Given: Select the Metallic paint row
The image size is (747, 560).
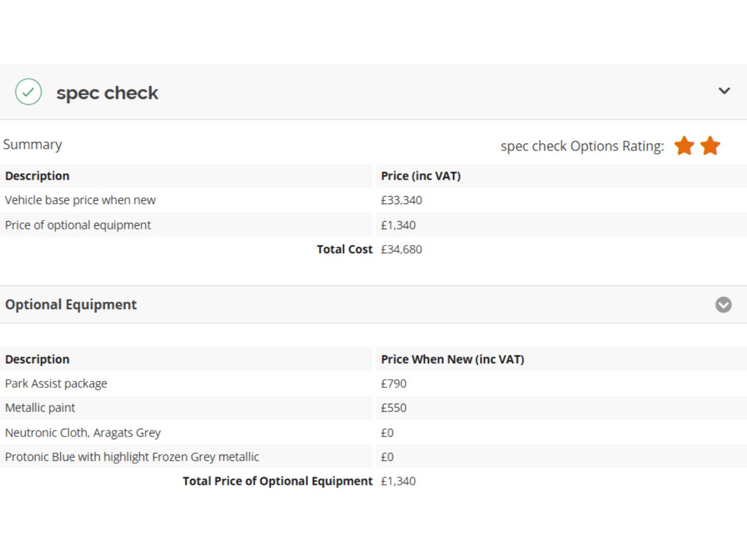Looking at the screenshot, I should [x=40, y=408].
